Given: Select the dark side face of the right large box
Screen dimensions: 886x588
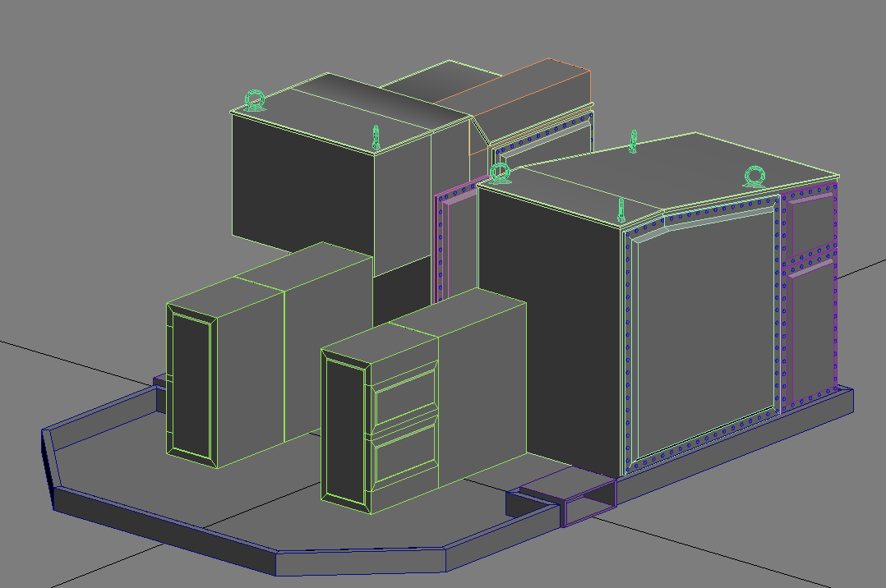Looking at the screenshot, I should tap(549, 330).
